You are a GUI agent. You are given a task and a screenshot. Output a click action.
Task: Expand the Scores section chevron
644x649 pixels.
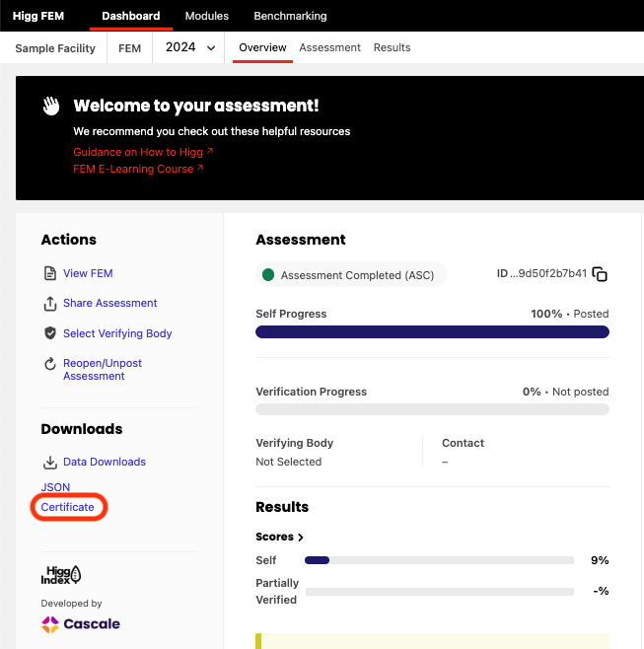tap(301, 538)
